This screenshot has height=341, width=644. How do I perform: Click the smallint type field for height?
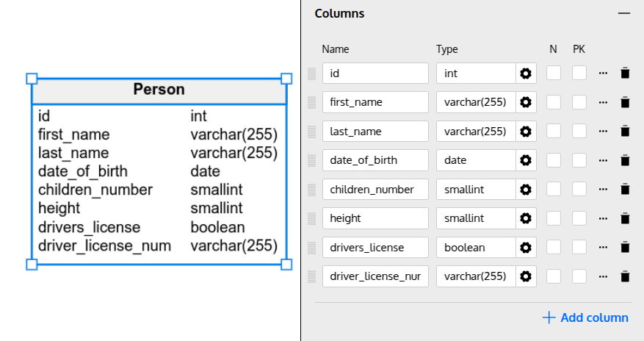point(476,218)
